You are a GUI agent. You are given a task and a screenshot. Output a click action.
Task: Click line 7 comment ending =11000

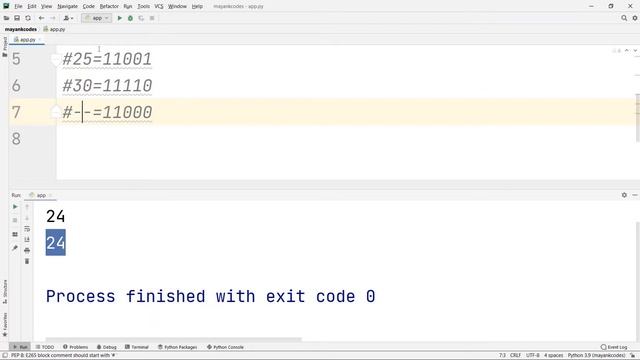(x=123, y=112)
